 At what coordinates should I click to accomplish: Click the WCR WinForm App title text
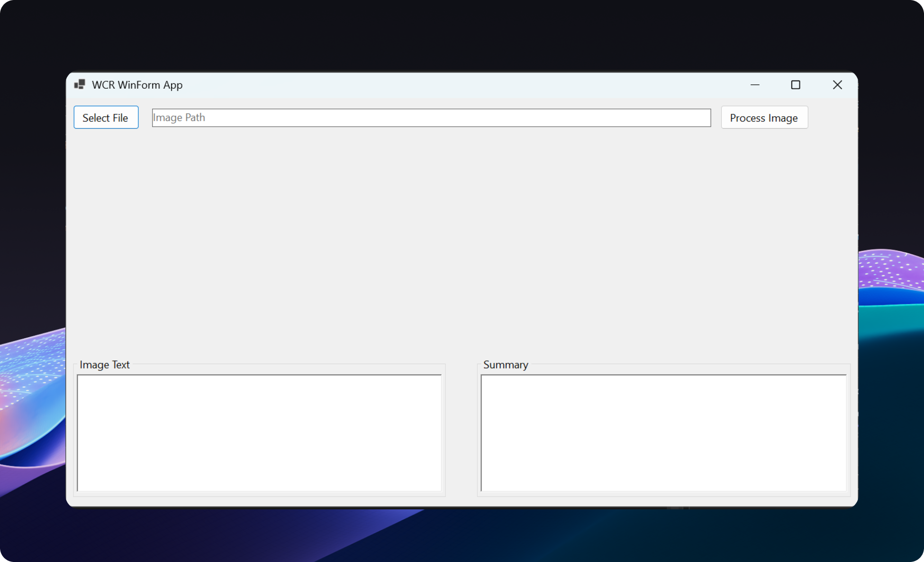tap(137, 85)
